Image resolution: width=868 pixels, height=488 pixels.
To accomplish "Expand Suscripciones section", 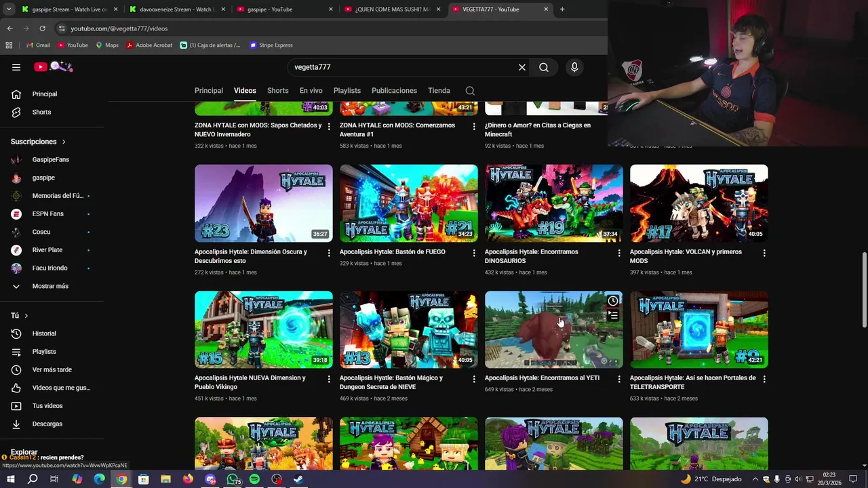I will [38, 142].
